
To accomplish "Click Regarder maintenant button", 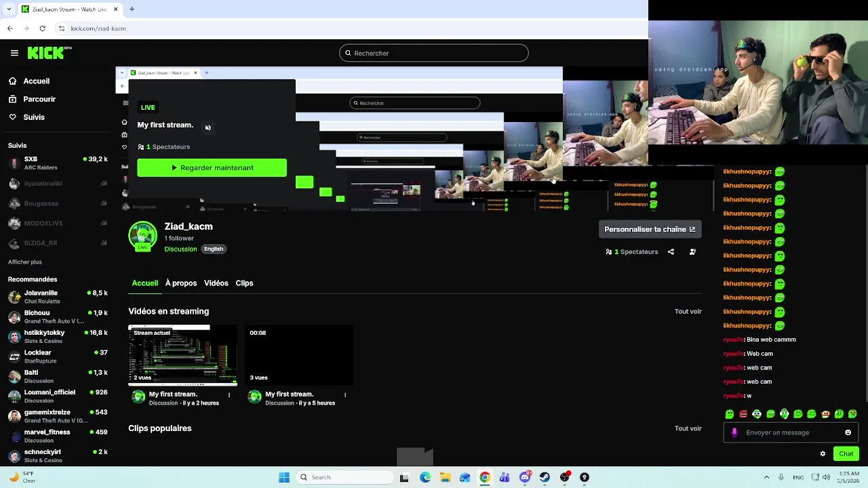I will (212, 167).
